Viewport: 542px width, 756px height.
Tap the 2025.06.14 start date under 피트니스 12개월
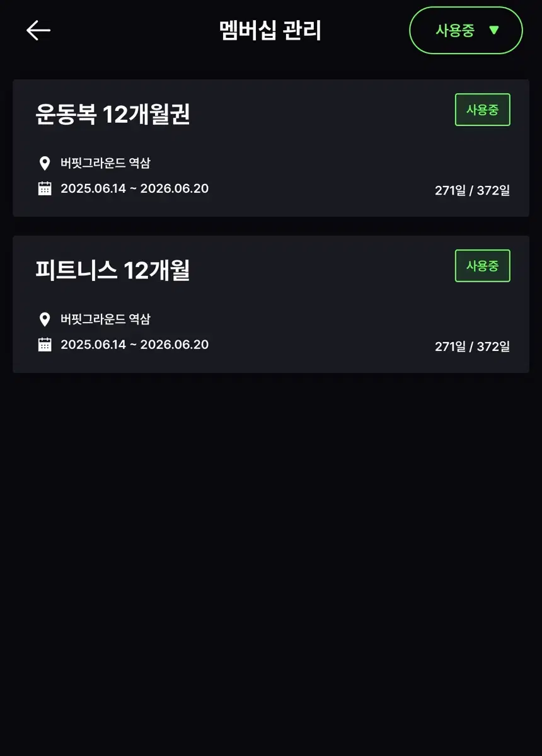coord(93,345)
